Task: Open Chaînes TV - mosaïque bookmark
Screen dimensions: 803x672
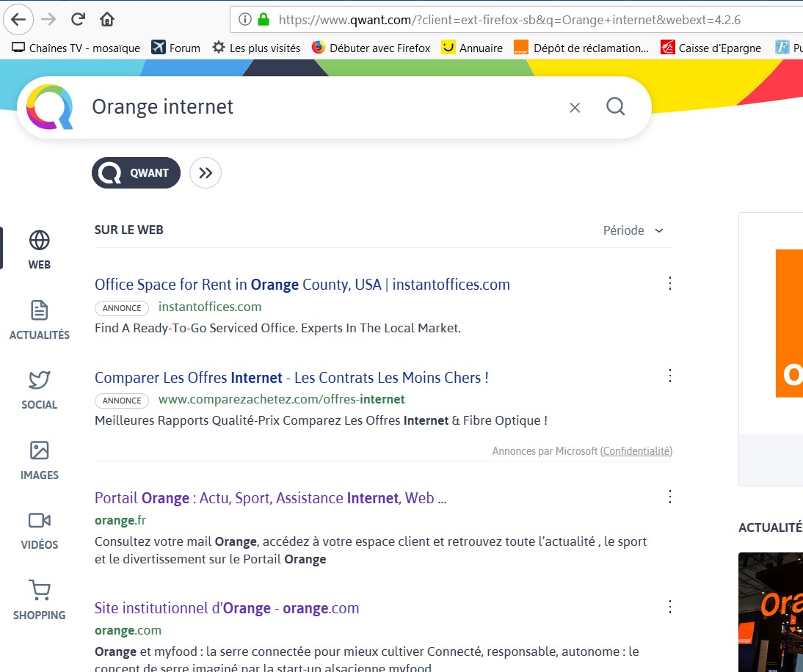Action: click(76, 48)
